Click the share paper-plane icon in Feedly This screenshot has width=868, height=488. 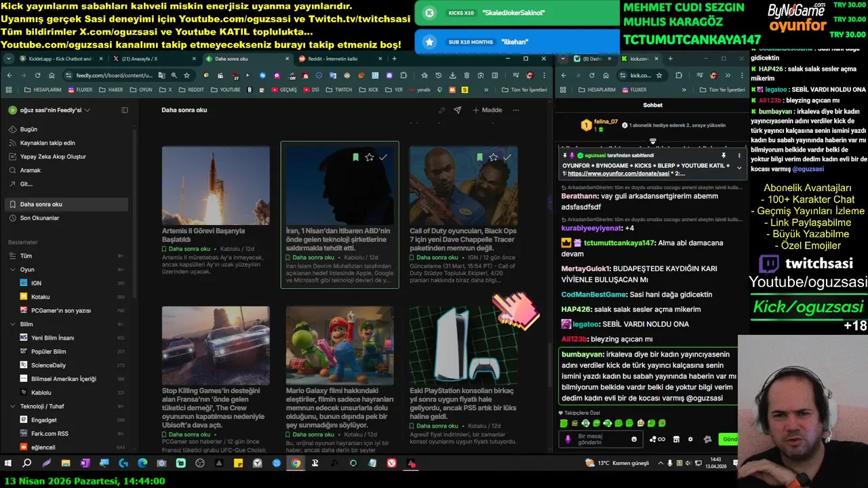point(457,110)
